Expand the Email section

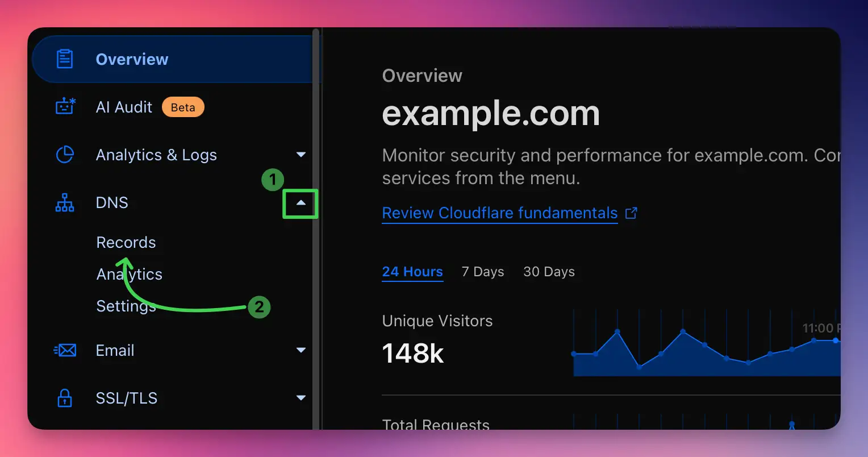point(301,350)
